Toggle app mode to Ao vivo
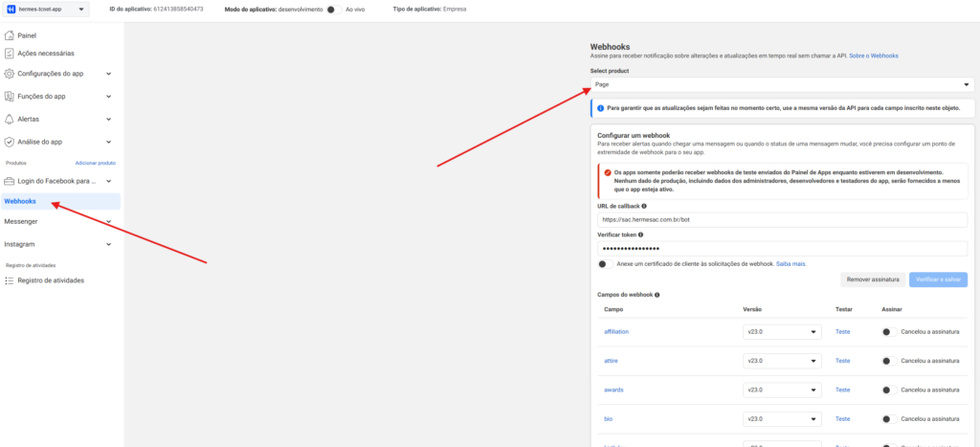980x447 pixels. coord(334,10)
